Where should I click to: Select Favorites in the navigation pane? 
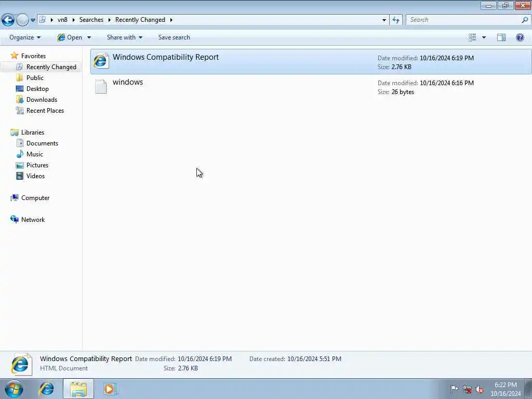[33, 56]
